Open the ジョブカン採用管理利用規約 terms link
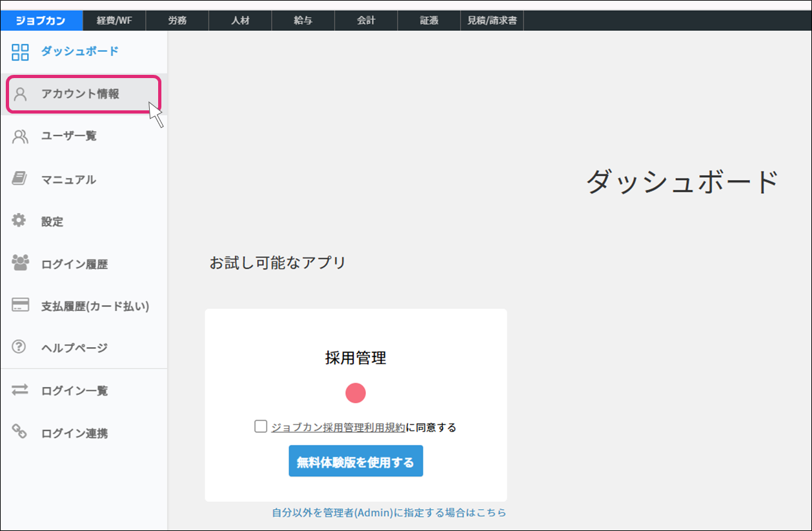The width and height of the screenshot is (812, 531). (338, 427)
